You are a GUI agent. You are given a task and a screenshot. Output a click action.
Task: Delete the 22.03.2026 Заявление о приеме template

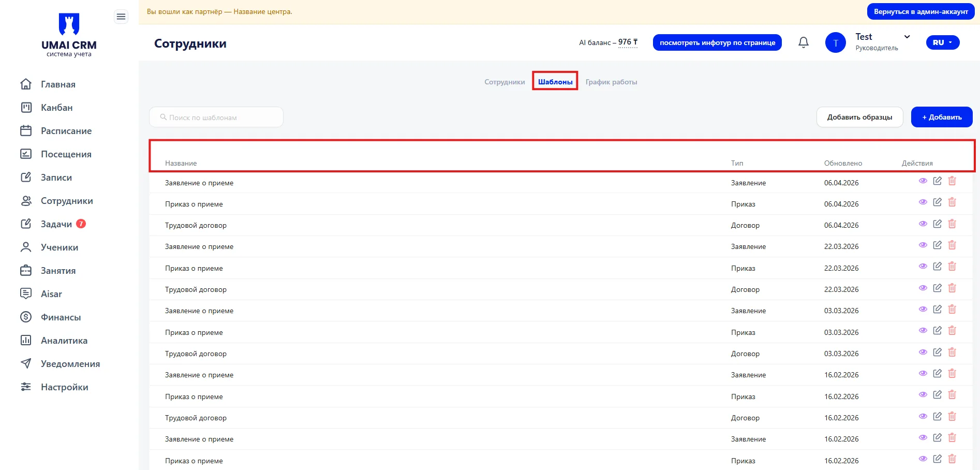[952, 245]
